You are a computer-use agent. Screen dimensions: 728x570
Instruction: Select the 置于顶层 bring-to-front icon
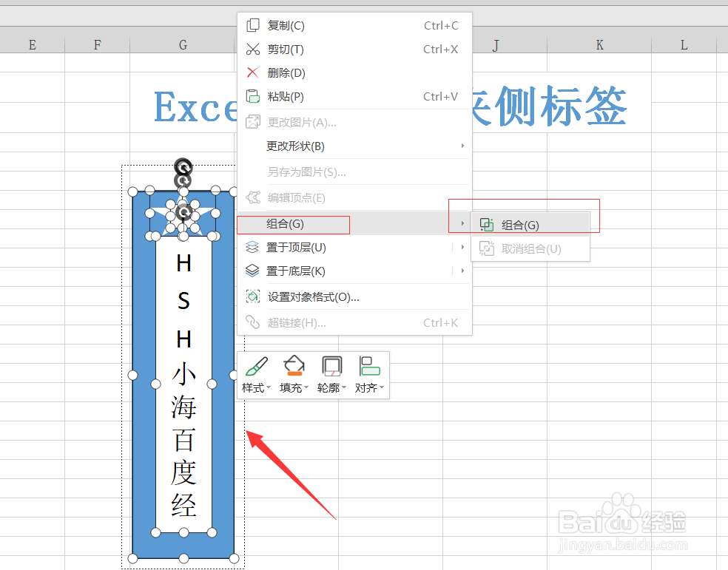click(252, 247)
